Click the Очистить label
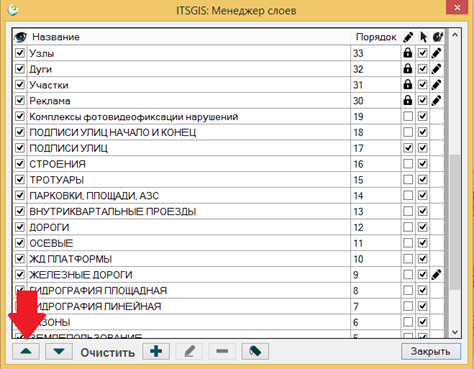This screenshot has height=369, width=474. pyautogui.click(x=108, y=352)
